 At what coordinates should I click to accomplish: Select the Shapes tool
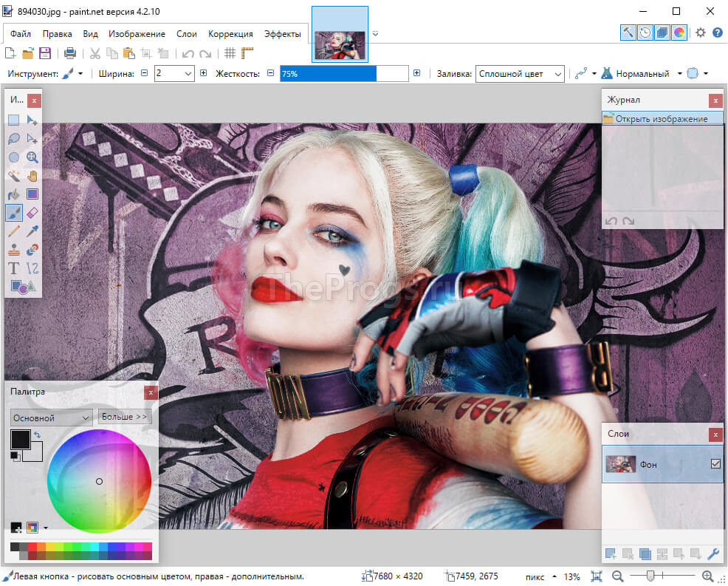pos(23,287)
